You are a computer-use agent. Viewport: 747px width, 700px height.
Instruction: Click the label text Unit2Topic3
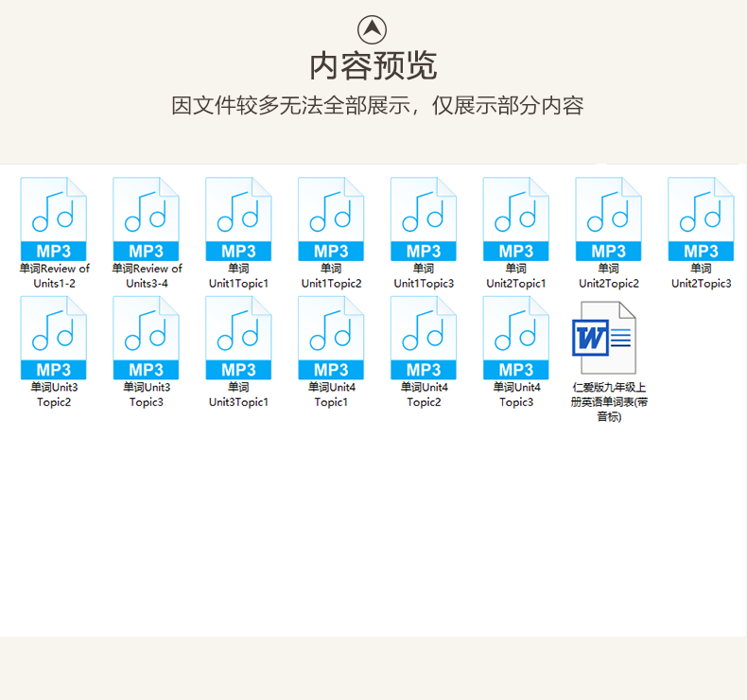pyautogui.click(x=702, y=284)
